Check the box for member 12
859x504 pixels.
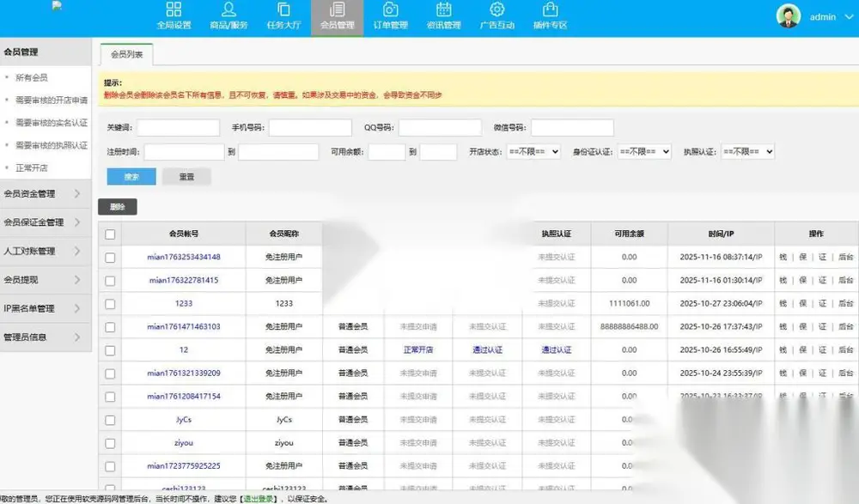pyautogui.click(x=110, y=350)
